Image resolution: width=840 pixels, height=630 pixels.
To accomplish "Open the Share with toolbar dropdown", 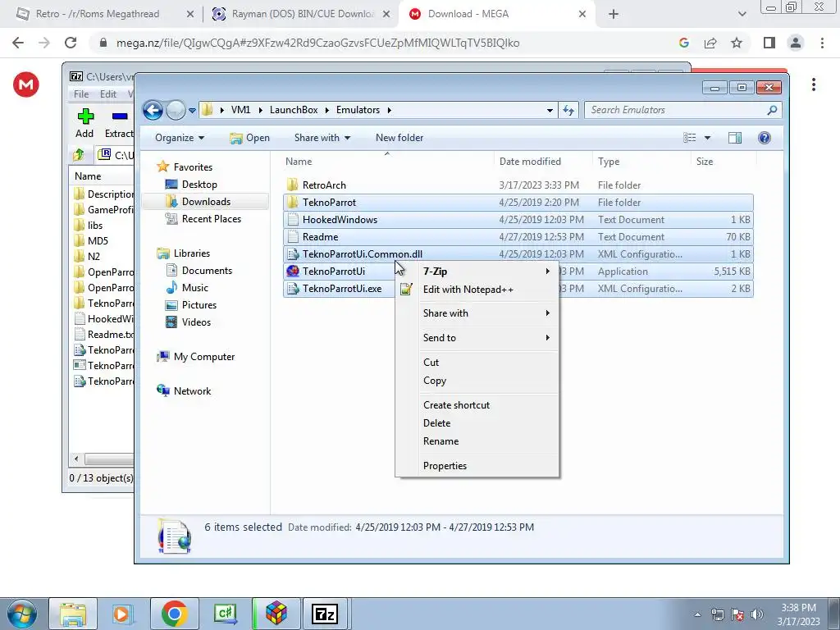I will pyautogui.click(x=322, y=138).
